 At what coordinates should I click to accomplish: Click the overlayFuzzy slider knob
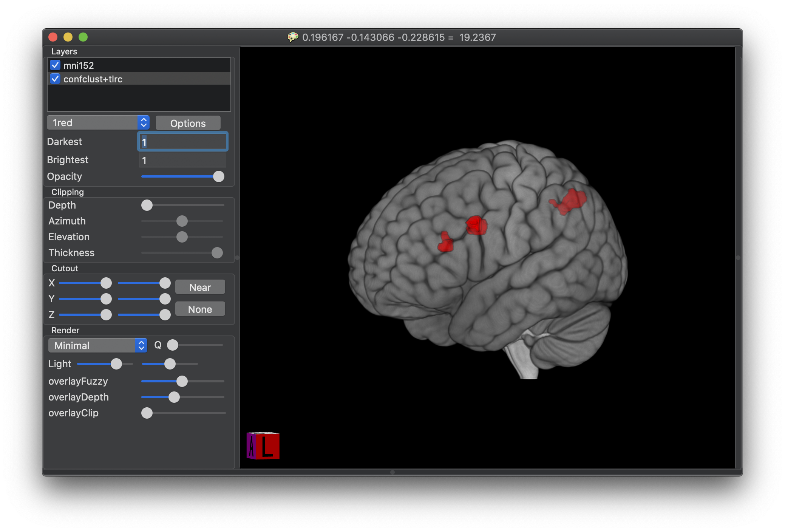coord(182,381)
